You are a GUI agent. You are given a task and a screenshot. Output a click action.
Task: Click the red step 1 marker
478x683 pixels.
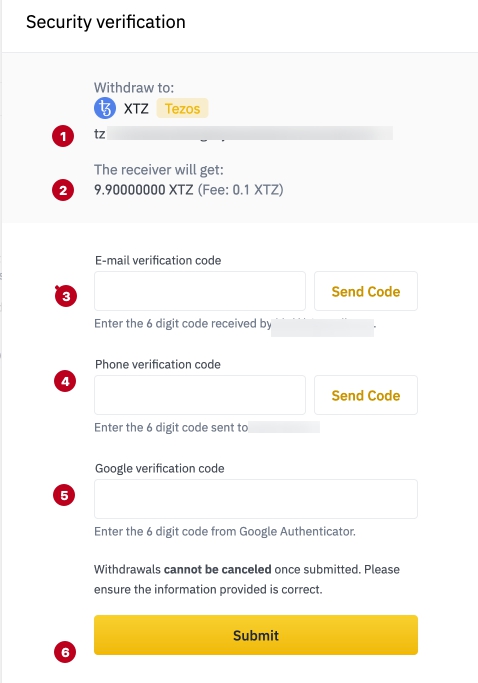[63, 136]
